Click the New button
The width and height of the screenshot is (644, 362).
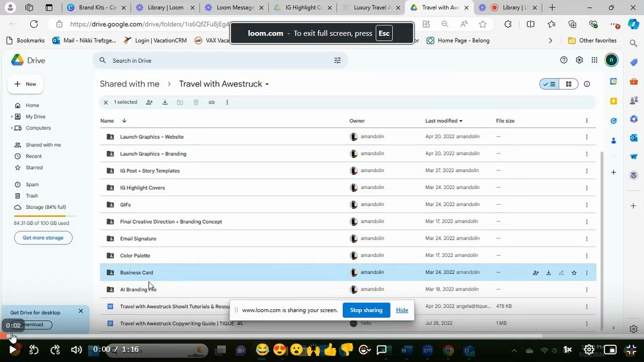coord(26,84)
